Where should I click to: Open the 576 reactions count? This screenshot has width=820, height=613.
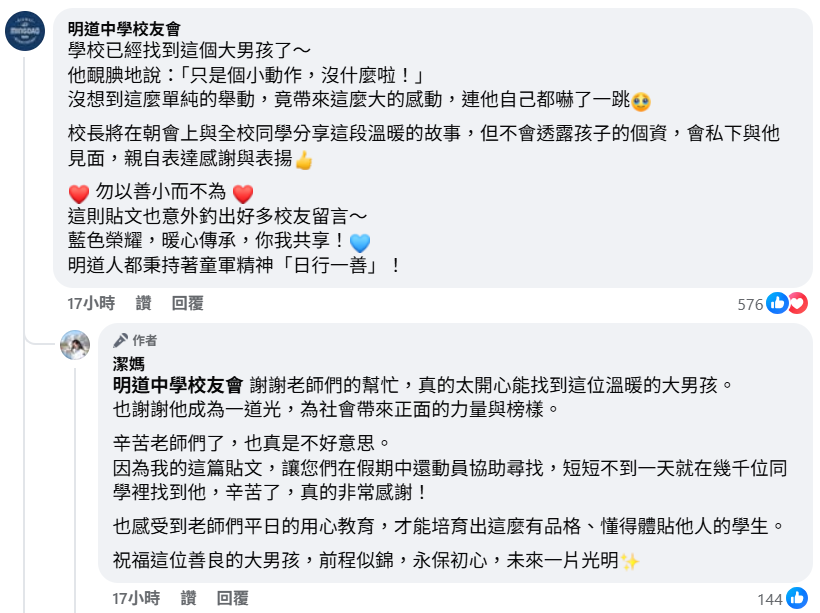[750, 304]
